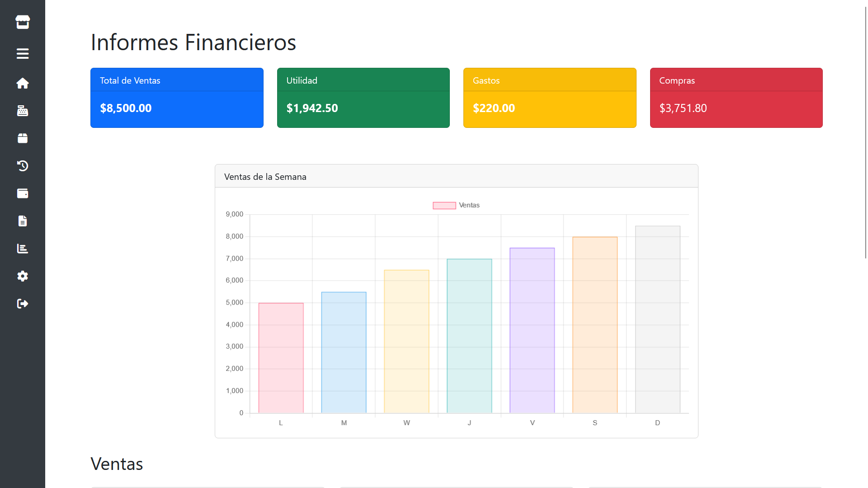Viewport: 868px width, 488px height.
Task: Open the document invoice icon
Action: (23, 221)
